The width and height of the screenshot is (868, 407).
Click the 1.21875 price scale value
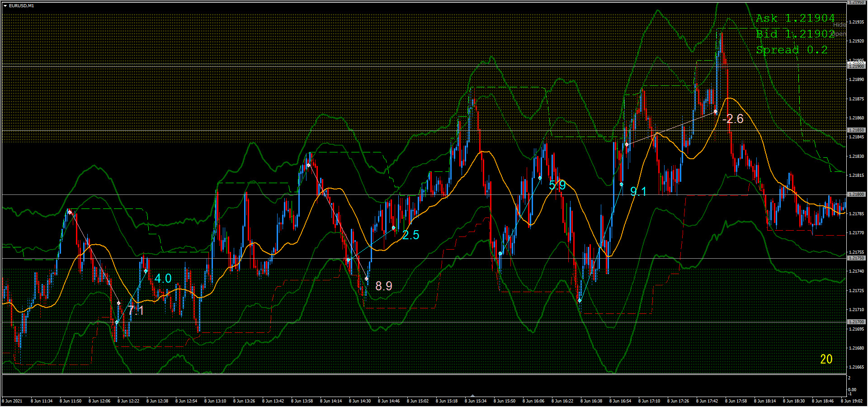[856, 99]
